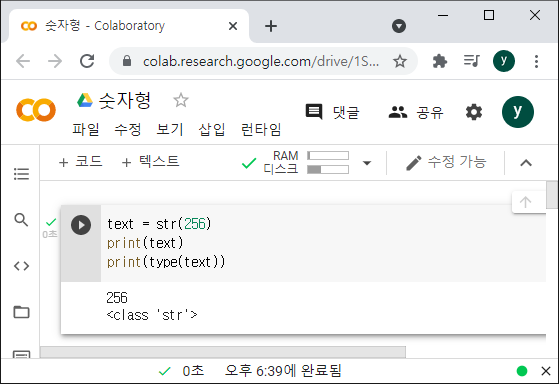Open the table of contents sidebar
Screen dimensions: 559x384
(x=21, y=174)
